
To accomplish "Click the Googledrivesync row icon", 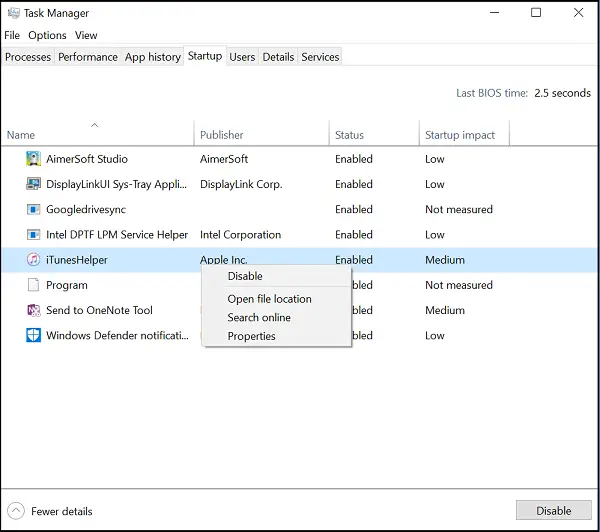I will click(33, 209).
